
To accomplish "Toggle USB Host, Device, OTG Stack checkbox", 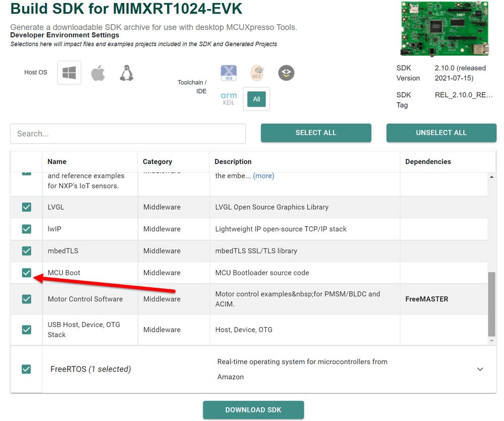I will (27, 330).
